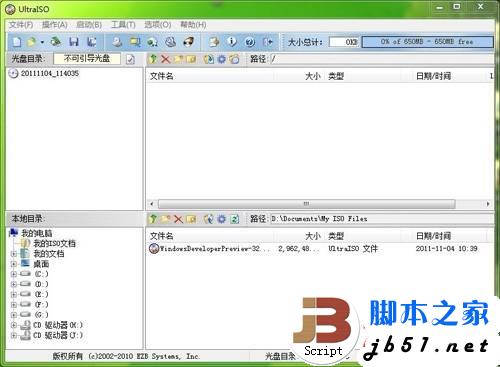The image size is (500, 367).
Task: Open the 工具(T) menu
Action: click(x=123, y=25)
